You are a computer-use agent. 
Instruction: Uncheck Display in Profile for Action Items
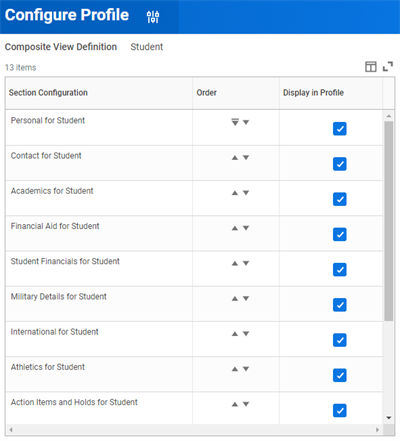340,411
